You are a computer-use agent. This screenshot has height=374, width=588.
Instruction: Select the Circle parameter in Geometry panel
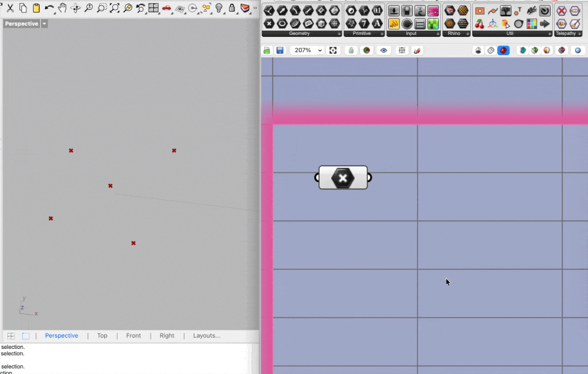pos(282,24)
